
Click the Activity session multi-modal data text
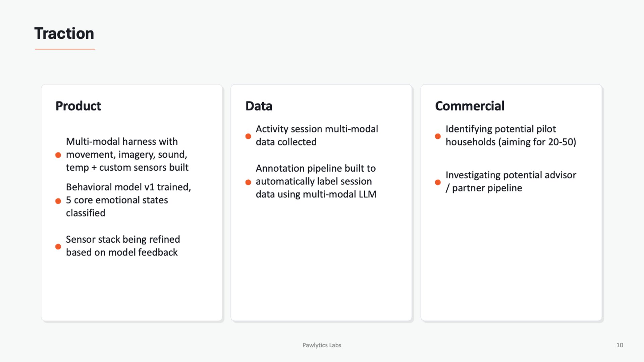point(317,135)
